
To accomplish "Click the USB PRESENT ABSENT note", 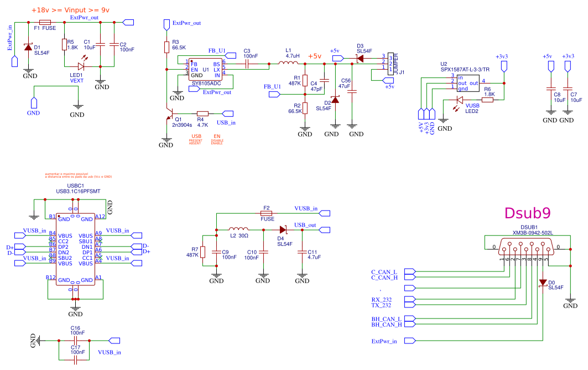I will pyautogui.click(x=196, y=140).
